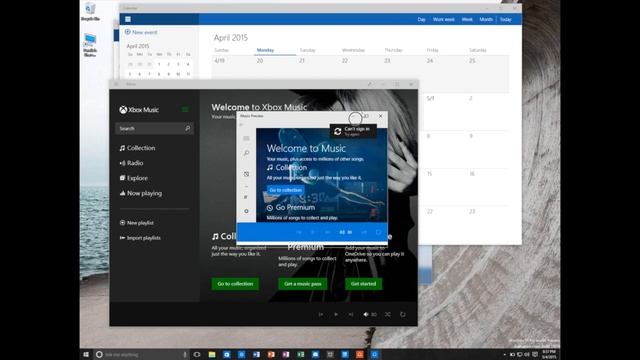Viewport: 640px width, 360px height.
Task: Toggle shuffle in Xbox Music player bar
Action: tap(388, 314)
